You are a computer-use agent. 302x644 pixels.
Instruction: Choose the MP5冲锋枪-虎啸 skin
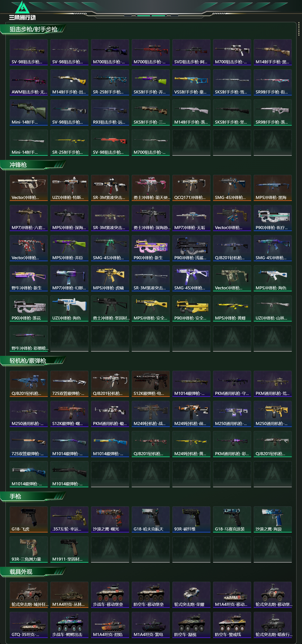[110, 278]
